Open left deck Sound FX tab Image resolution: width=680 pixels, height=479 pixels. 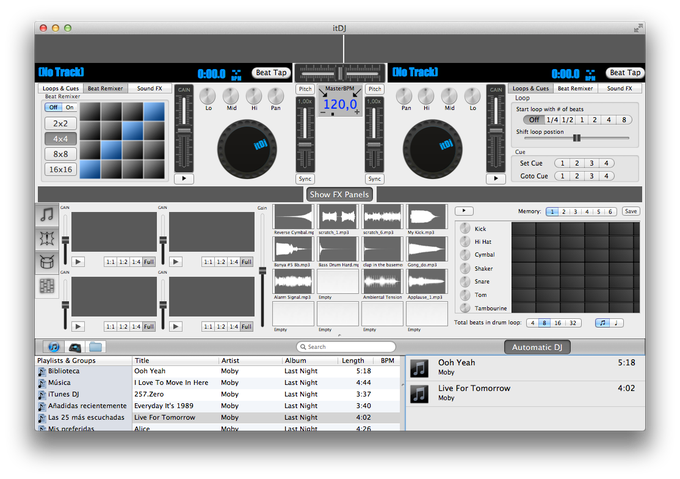pyautogui.click(x=150, y=88)
